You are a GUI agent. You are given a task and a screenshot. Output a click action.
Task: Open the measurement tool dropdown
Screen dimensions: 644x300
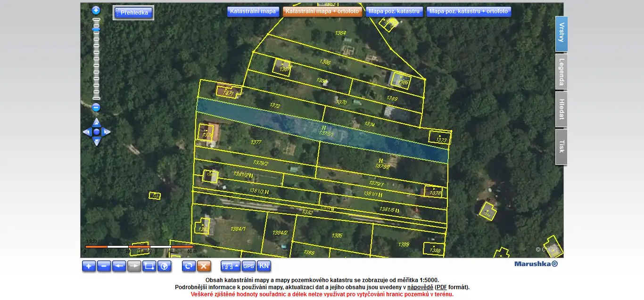230,266
